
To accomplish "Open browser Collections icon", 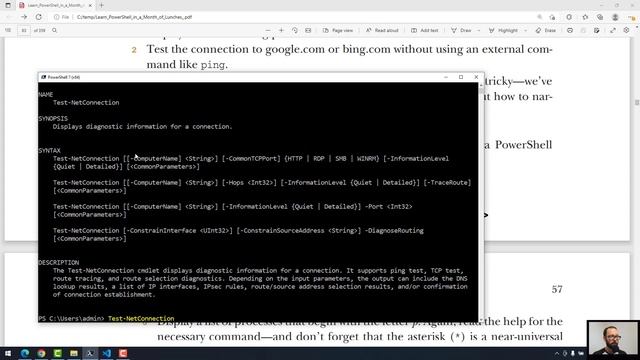I will coord(600,17).
